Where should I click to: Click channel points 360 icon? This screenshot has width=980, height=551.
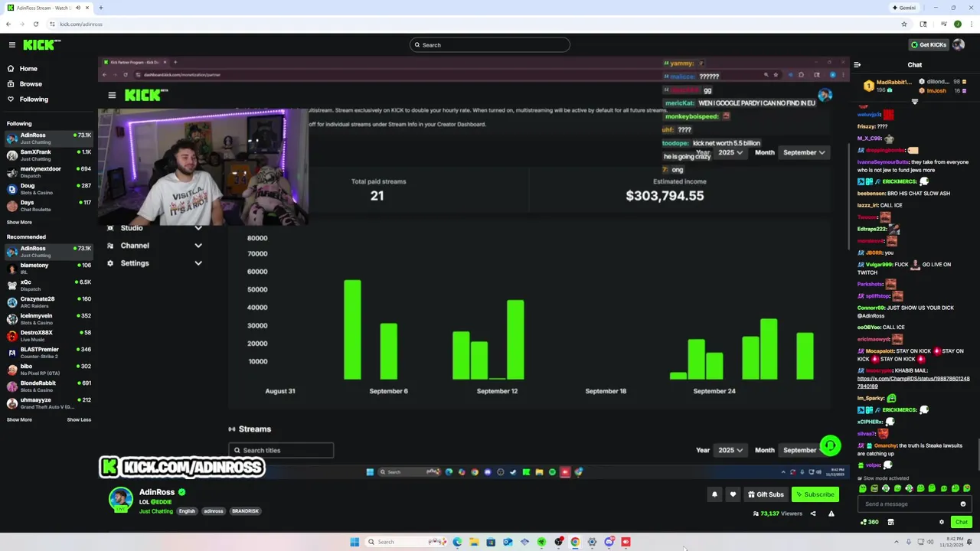pyautogui.click(x=870, y=522)
